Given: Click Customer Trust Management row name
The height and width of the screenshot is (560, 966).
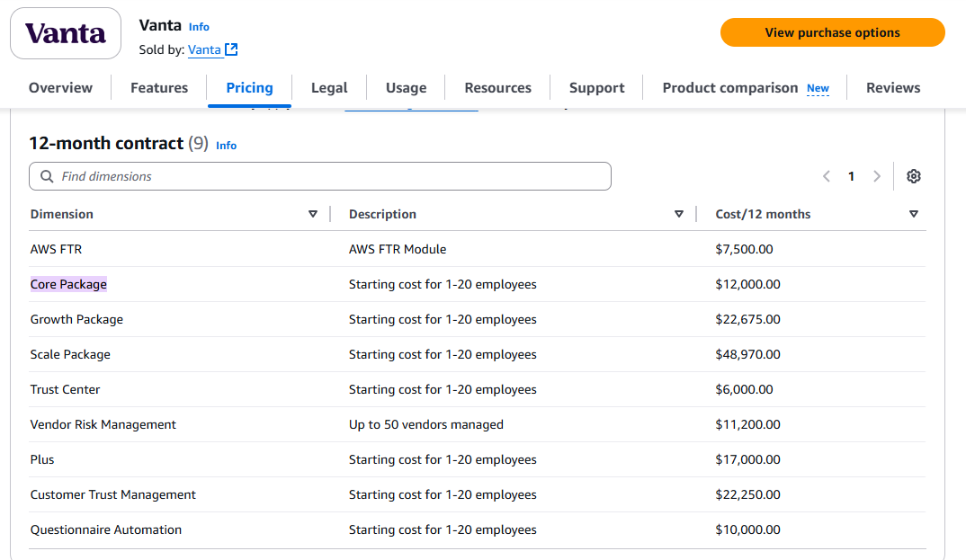Looking at the screenshot, I should (112, 494).
